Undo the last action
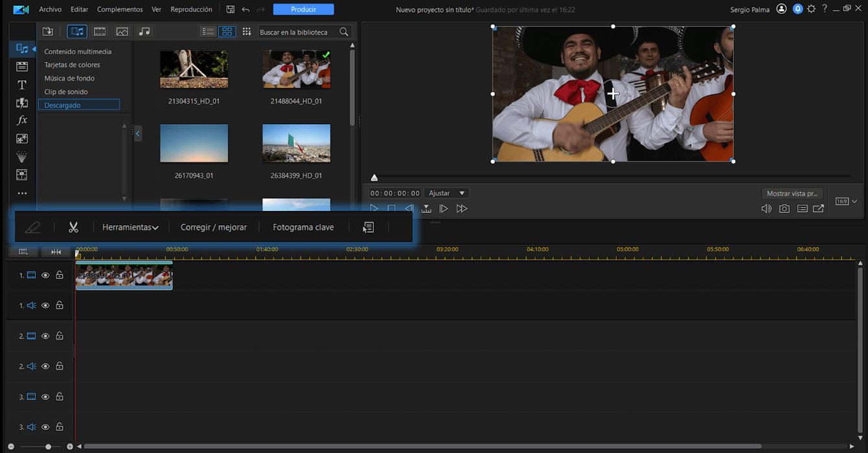 click(246, 10)
